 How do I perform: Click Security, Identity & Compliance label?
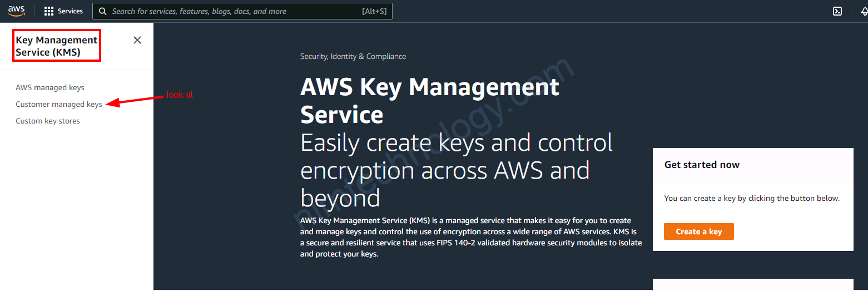pyautogui.click(x=353, y=56)
